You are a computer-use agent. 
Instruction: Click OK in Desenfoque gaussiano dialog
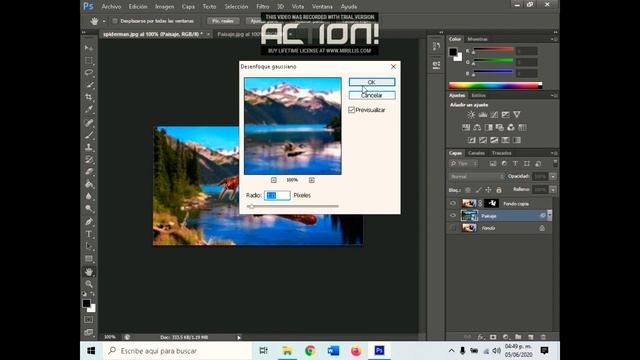[x=372, y=82]
